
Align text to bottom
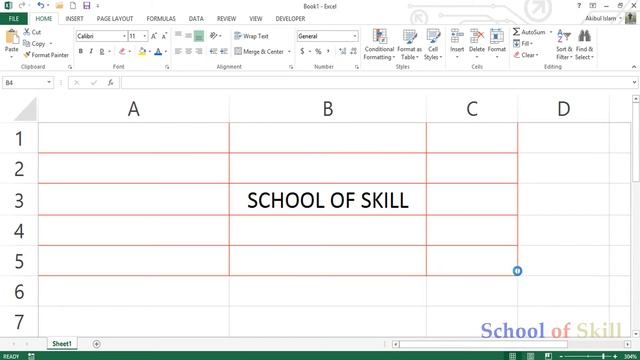coord(199,36)
